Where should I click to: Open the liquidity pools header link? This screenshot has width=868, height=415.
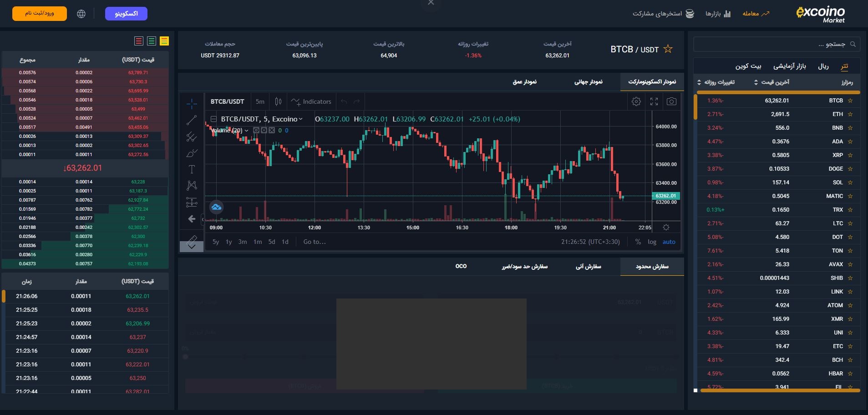pyautogui.click(x=663, y=14)
